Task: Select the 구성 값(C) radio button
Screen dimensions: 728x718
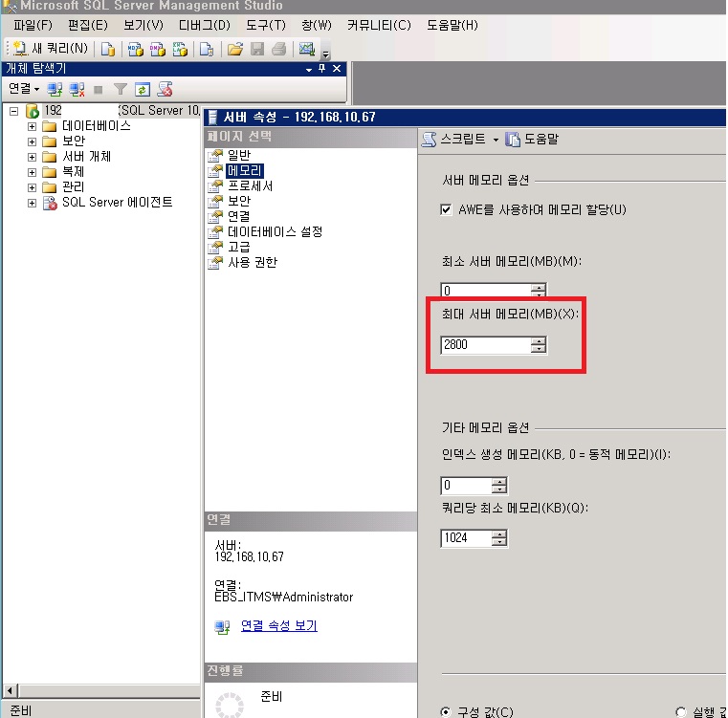Action: (x=446, y=711)
